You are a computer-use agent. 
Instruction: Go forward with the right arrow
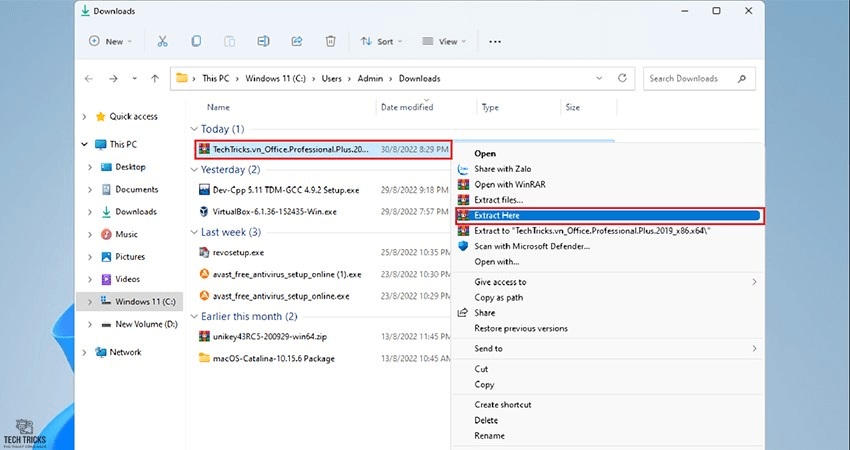pos(113,79)
